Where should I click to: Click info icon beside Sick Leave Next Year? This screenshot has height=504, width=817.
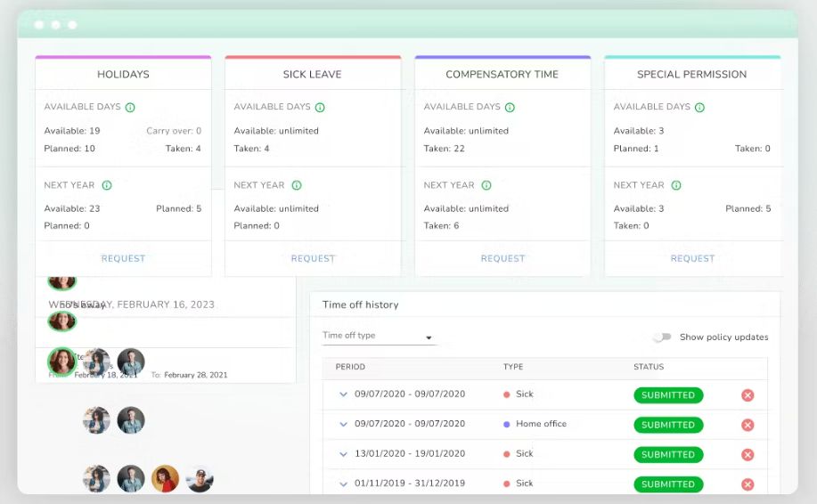(x=297, y=185)
